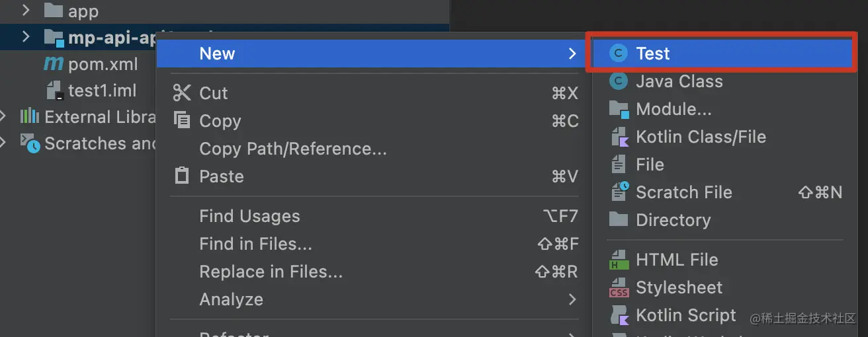Image resolution: width=868 pixels, height=337 pixels.
Task: Expand Scratches and Consoles node
Action: (5, 142)
